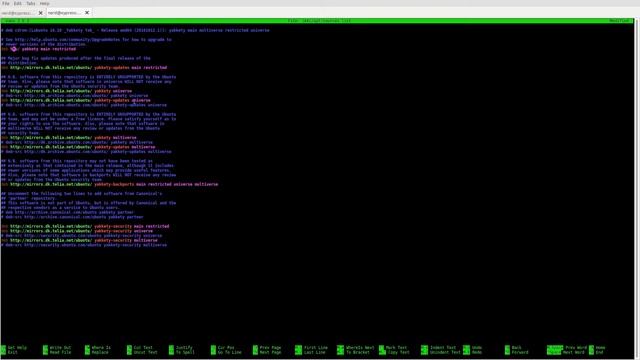Open the Edit menu
This screenshot has width=640, height=360.
pos(18,3)
